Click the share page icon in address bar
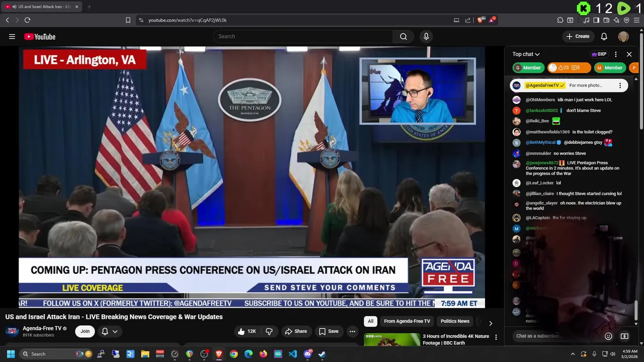This screenshot has height=362, width=644. (x=468, y=20)
